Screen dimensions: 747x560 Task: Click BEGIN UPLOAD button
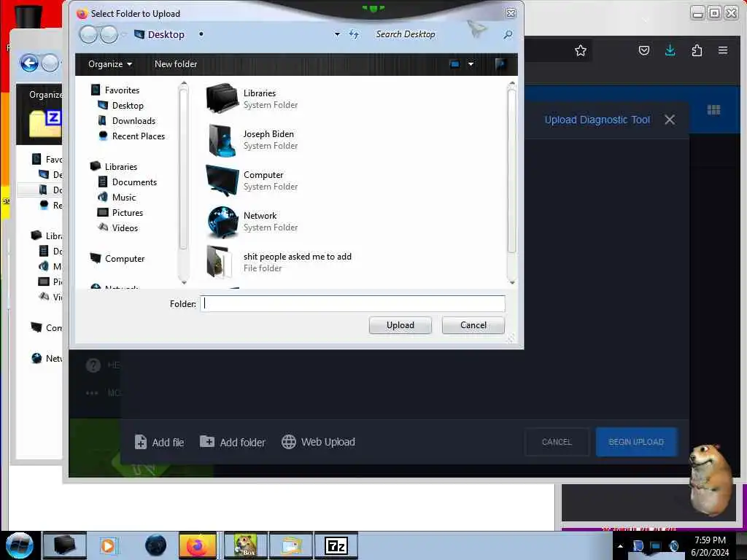636,442
